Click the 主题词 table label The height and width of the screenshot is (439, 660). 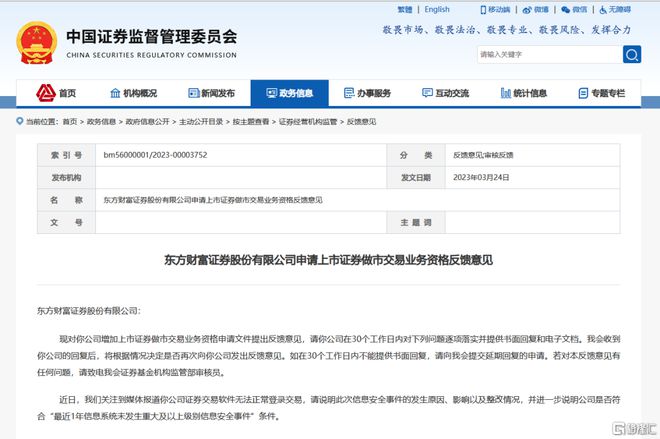tap(416, 222)
